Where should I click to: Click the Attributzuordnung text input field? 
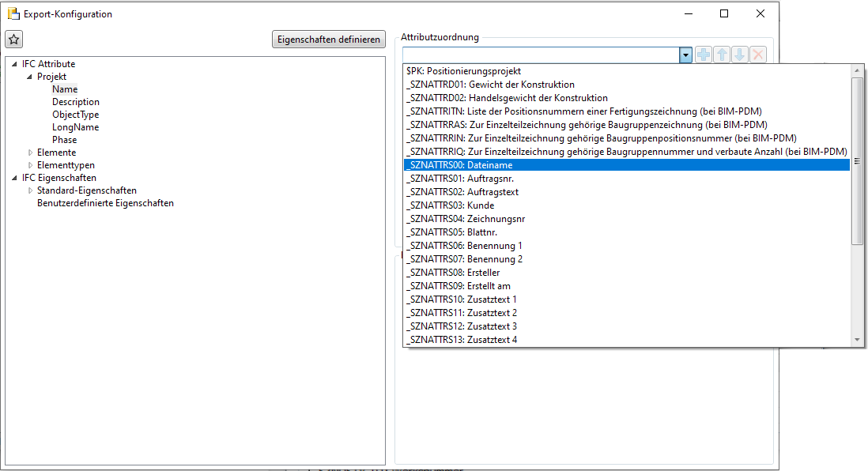tap(541, 55)
